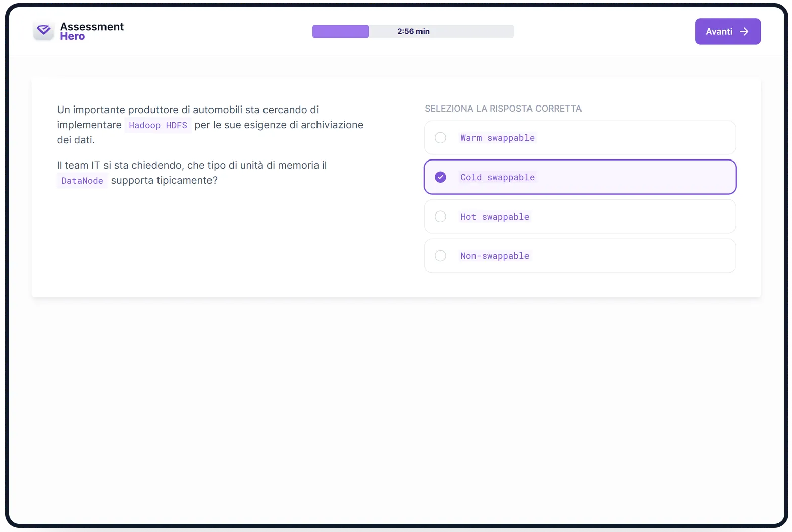Screen dimensions: 792x532
Task: Click the 2:56 min timer label
Action: [x=413, y=31]
